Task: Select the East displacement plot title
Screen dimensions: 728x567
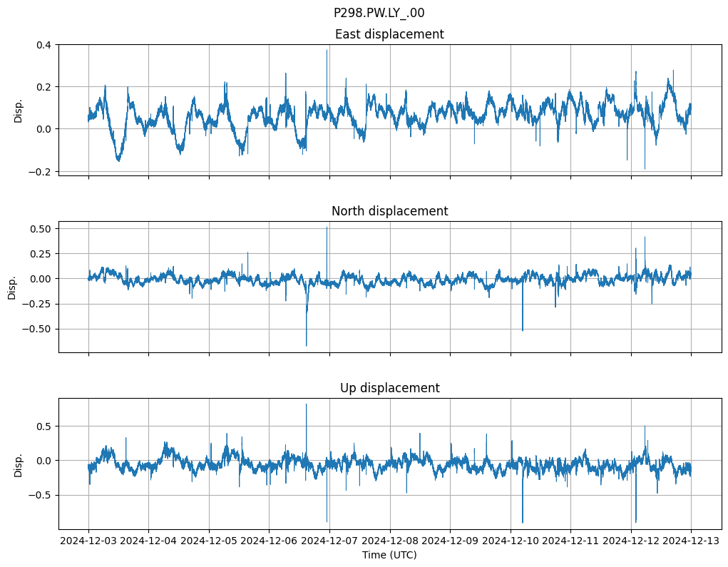Action: click(x=389, y=34)
